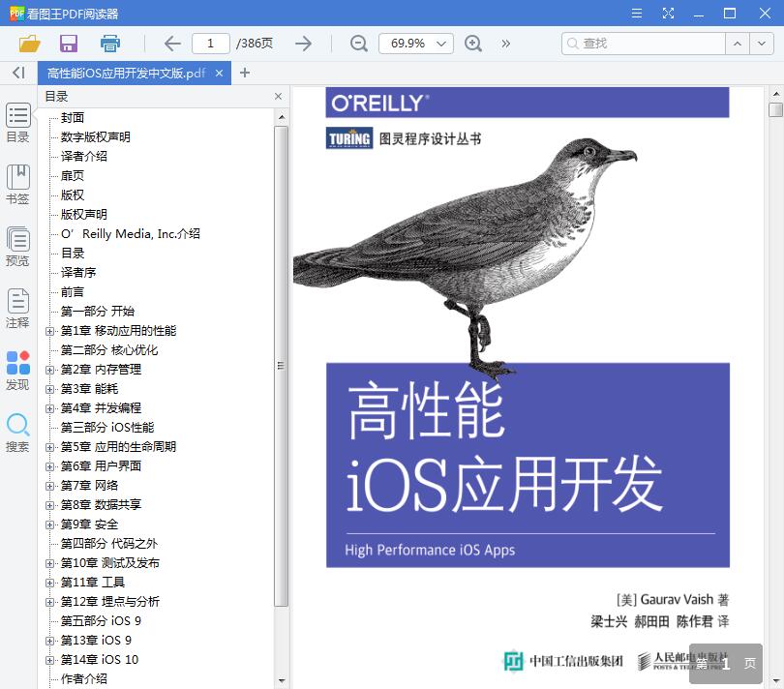Jump to 第五部分 iOS 9 in the outline
The width and height of the screenshot is (784, 689).
pyautogui.click(x=101, y=621)
